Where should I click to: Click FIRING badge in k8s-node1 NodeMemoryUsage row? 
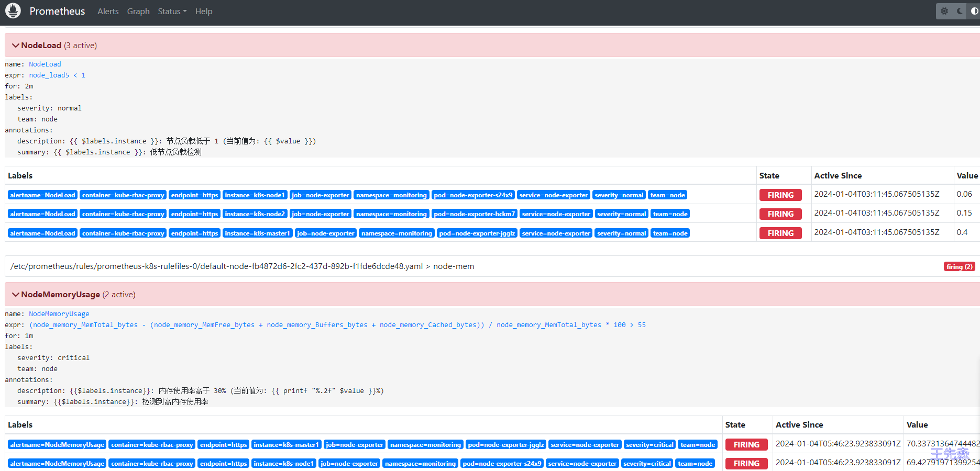[x=746, y=464]
